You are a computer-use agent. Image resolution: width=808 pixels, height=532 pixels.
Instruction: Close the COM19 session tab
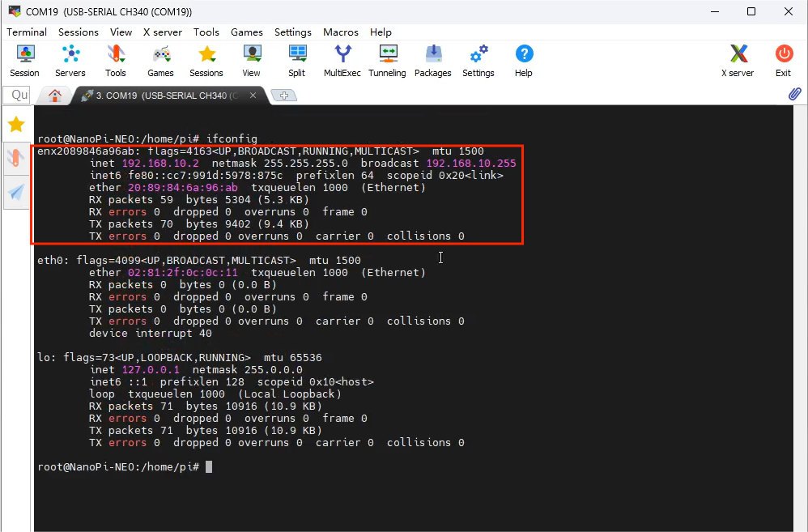click(253, 96)
